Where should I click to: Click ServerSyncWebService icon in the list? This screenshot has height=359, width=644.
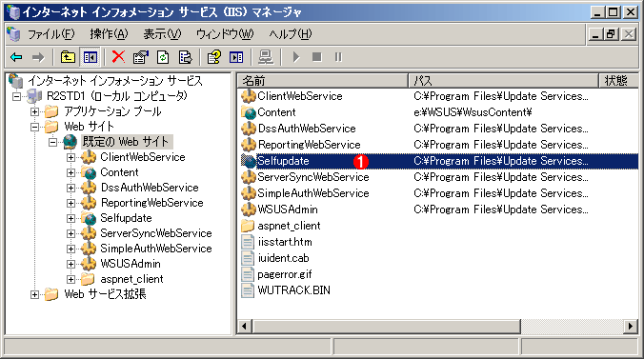[x=249, y=177]
